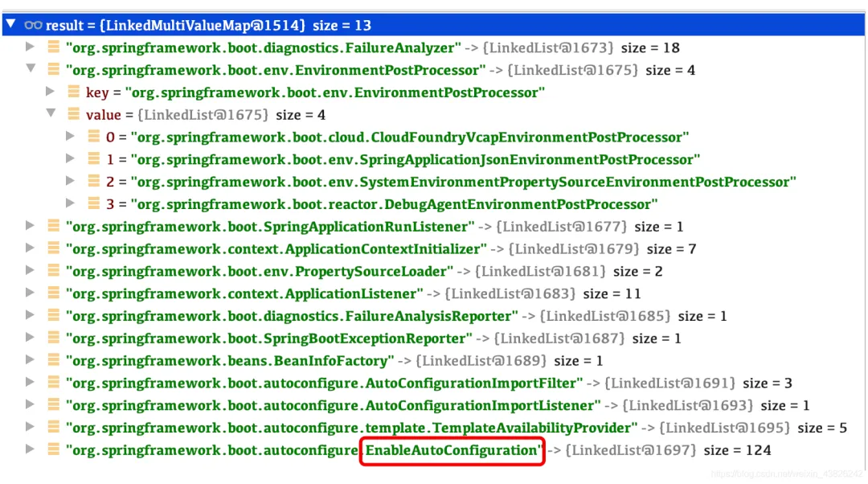Image resolution: width=868 pixels, height=484 pixels.
Task: Click field icon of BeanInfoFactory entry
Action: tap(54, 361)
